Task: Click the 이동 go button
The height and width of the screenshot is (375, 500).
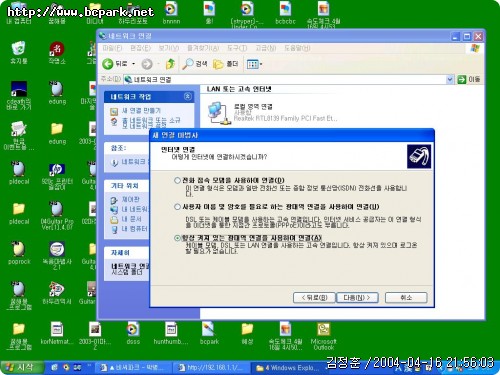Action: point(469,79)
